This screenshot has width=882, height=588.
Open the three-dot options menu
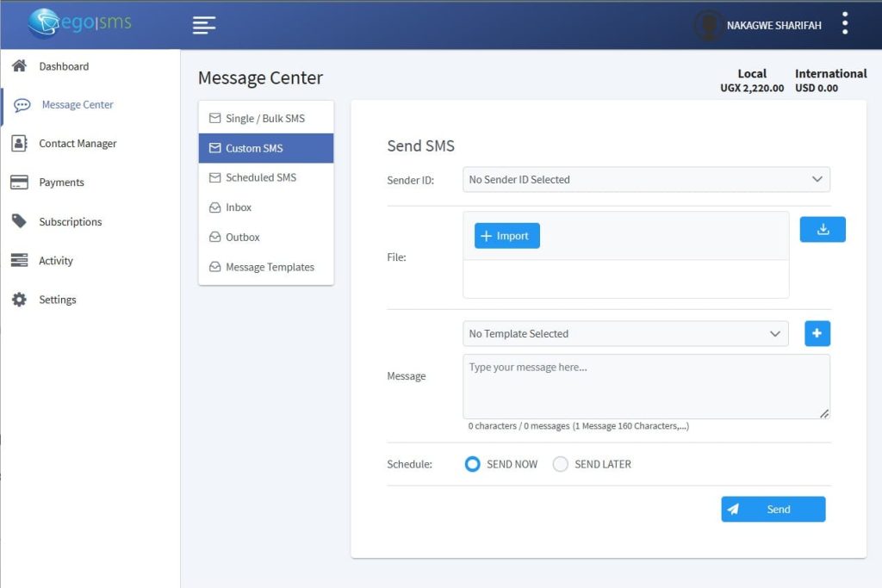[x=845, y=23]
